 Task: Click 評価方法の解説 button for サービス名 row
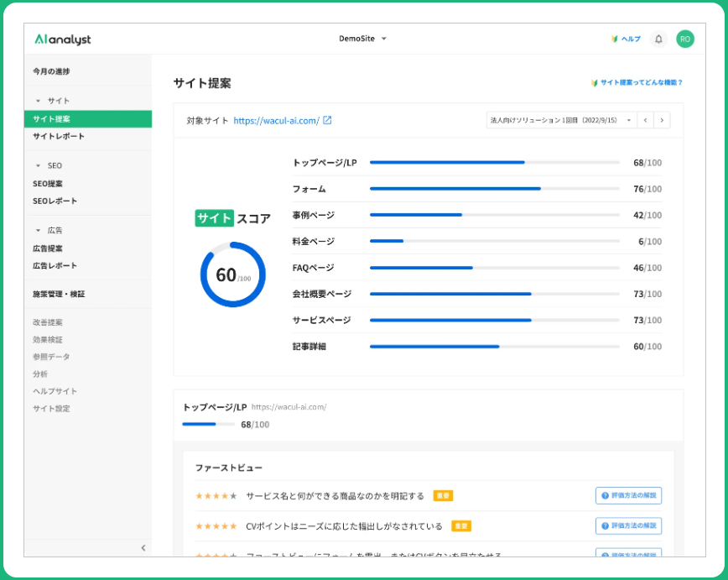pos(628,496)
